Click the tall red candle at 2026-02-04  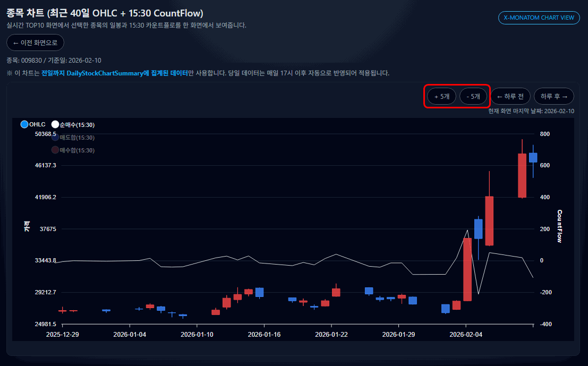coord(467,269)
